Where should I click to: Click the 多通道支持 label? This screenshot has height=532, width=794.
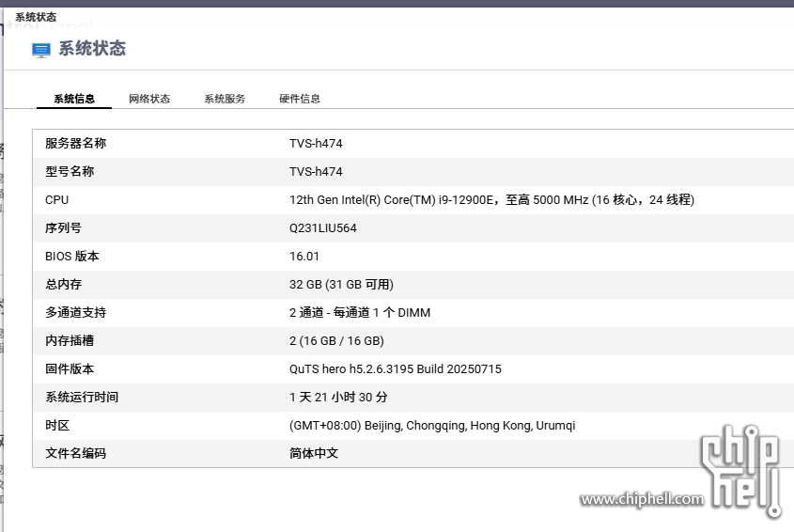76,313
